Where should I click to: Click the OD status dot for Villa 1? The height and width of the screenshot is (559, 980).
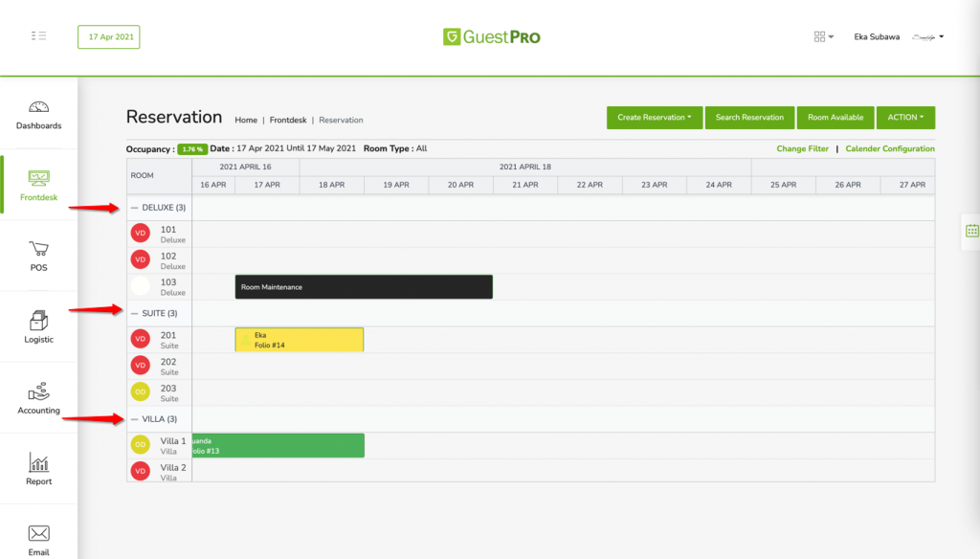click(x=142, y=444)
